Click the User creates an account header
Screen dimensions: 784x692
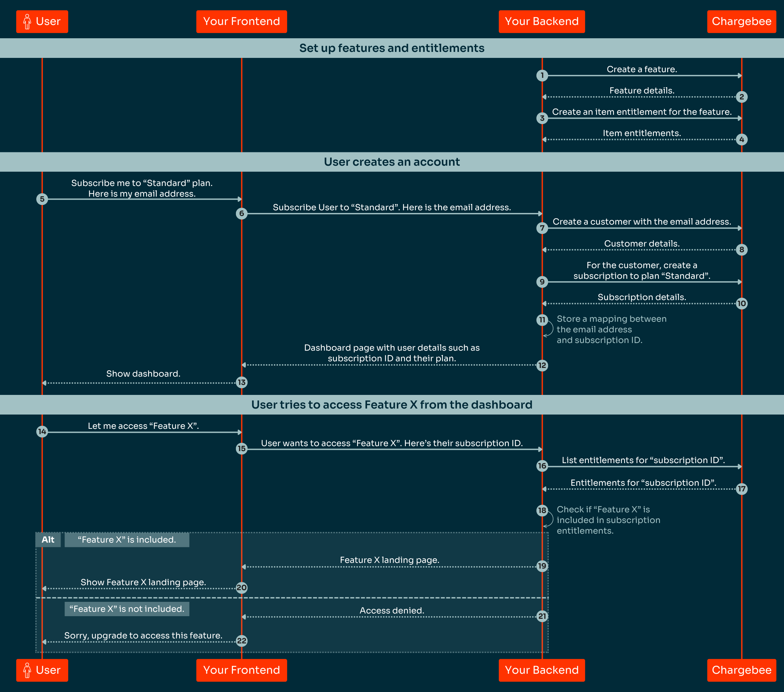click(392, 162)
